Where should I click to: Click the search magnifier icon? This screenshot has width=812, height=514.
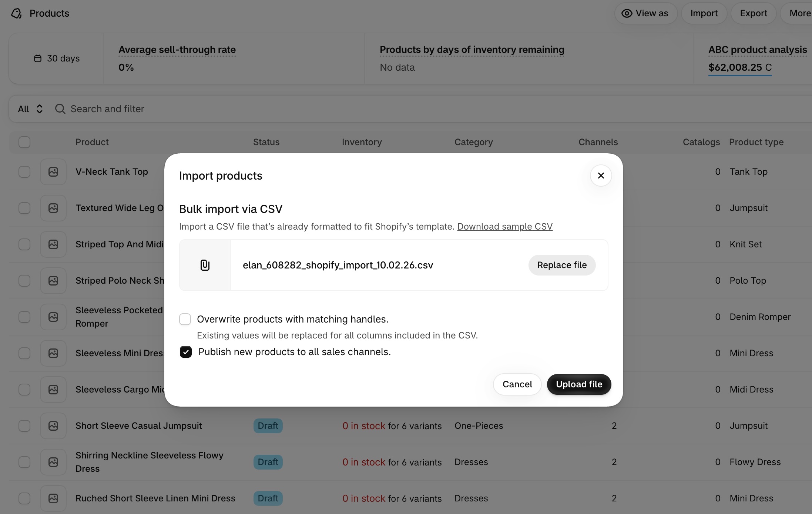(60, 109)
